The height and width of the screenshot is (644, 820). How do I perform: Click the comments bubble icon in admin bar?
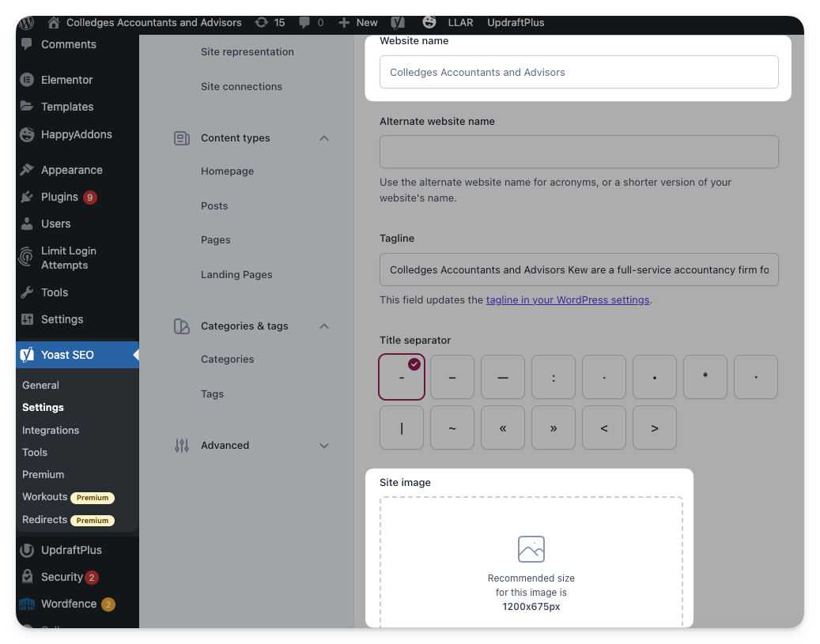point(311,22)
